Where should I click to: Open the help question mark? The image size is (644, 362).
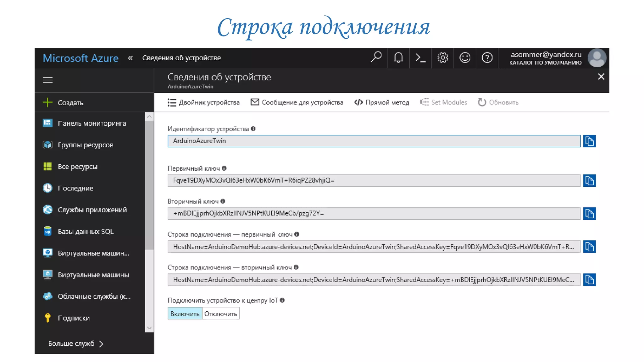coord(487,58)
